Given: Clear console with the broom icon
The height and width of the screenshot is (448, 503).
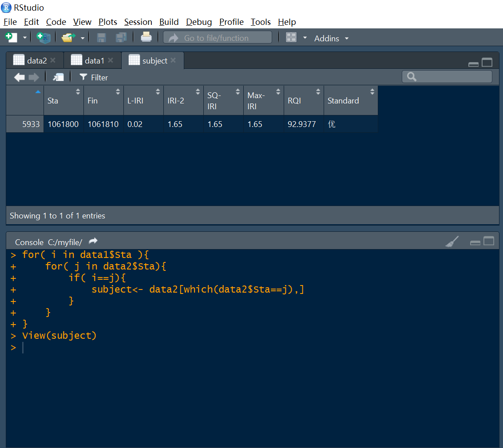Looking at the screenshot, I should (452, 242).
